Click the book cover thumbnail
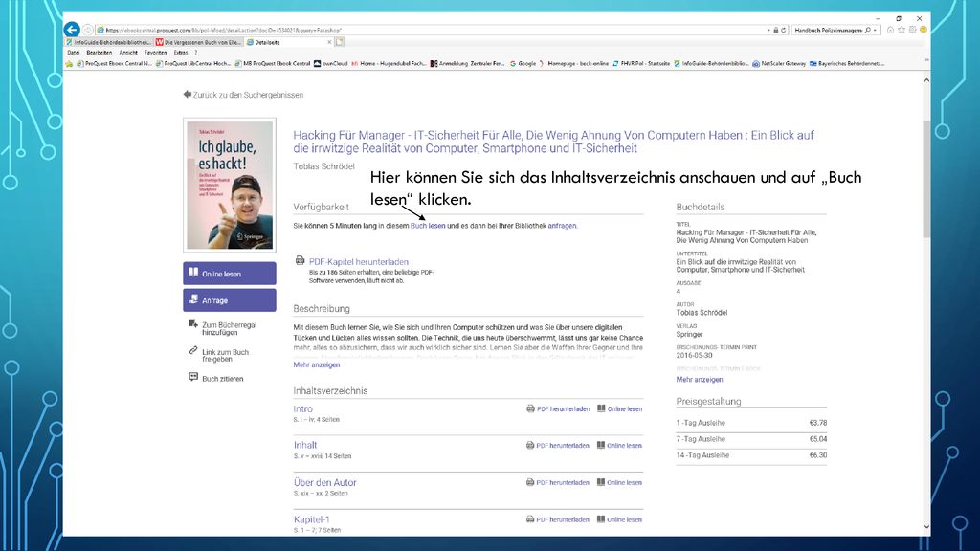The width and height of the screenshot is (980, 551). 230,185
